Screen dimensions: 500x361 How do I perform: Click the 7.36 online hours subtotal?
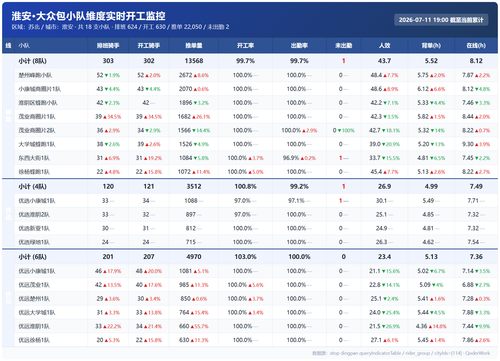[x=476, y=257]
